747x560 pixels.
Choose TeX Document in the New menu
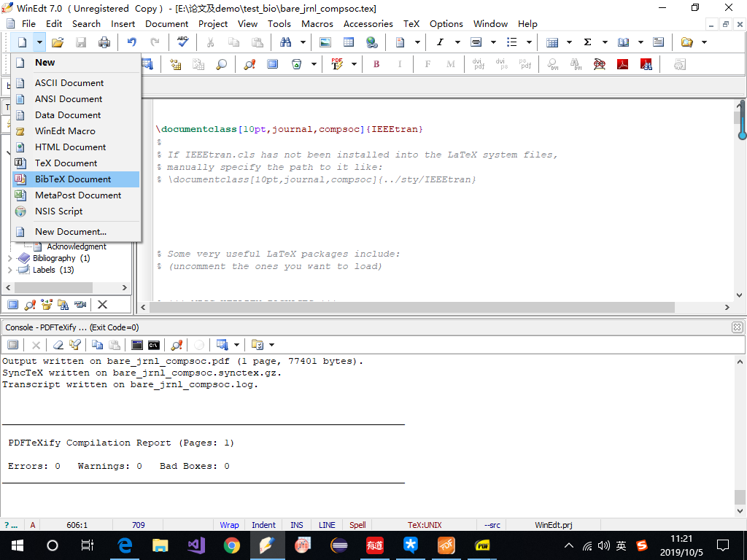(76, 163)
